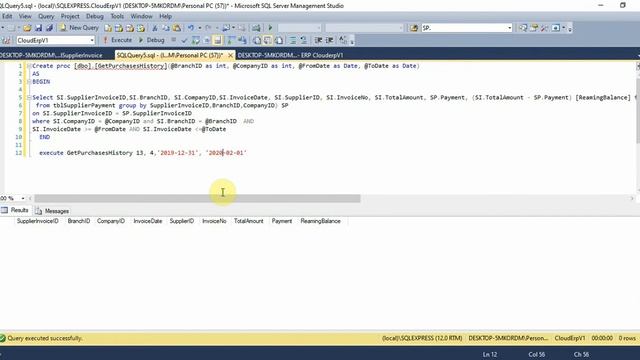Image resolution: width=640 pixels, height=360 pixels.
Task: Cancel the executing query
Action: tap(173, 40)
